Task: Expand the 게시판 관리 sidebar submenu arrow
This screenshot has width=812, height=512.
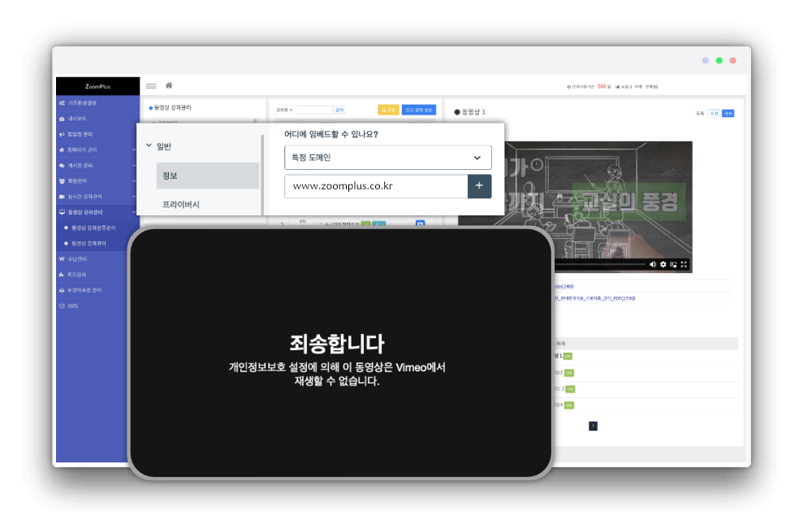Action: (134, 165)
